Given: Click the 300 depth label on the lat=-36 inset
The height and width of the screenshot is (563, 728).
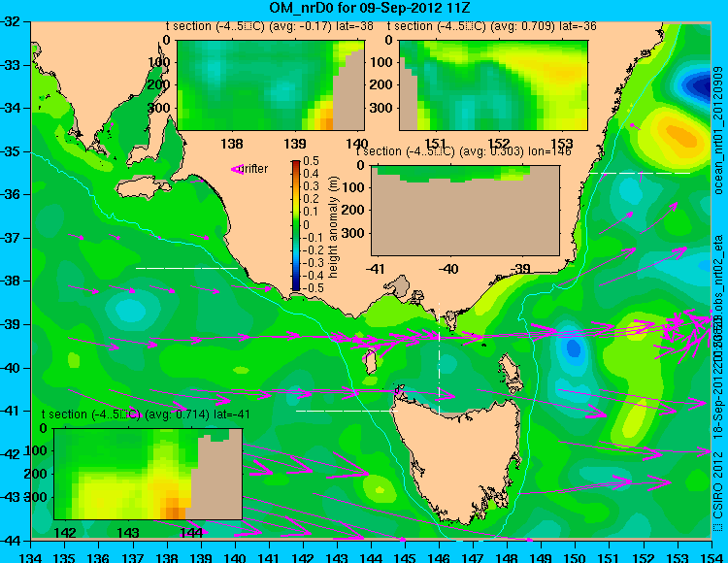Looking at the screenshot, I should click(381, 108).
